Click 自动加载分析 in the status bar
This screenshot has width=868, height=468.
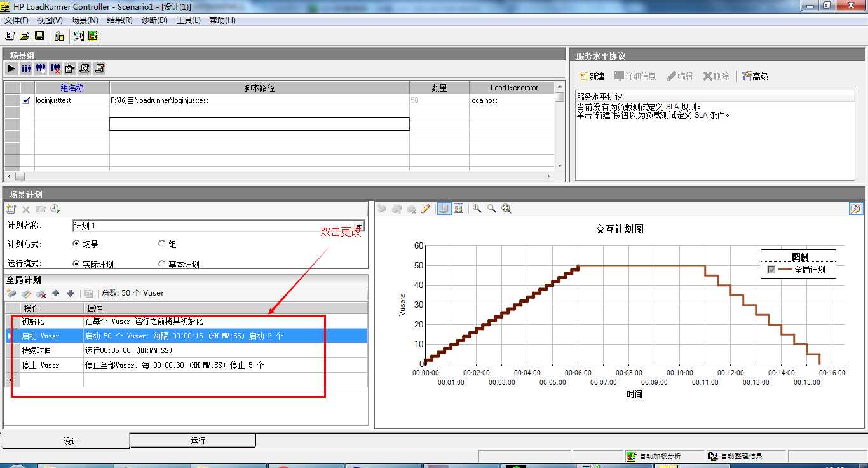click(660, 456)
